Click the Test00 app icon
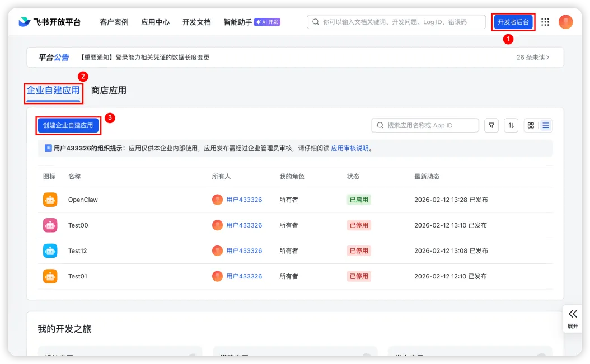590x364 pixels. (x=50, y=225)
